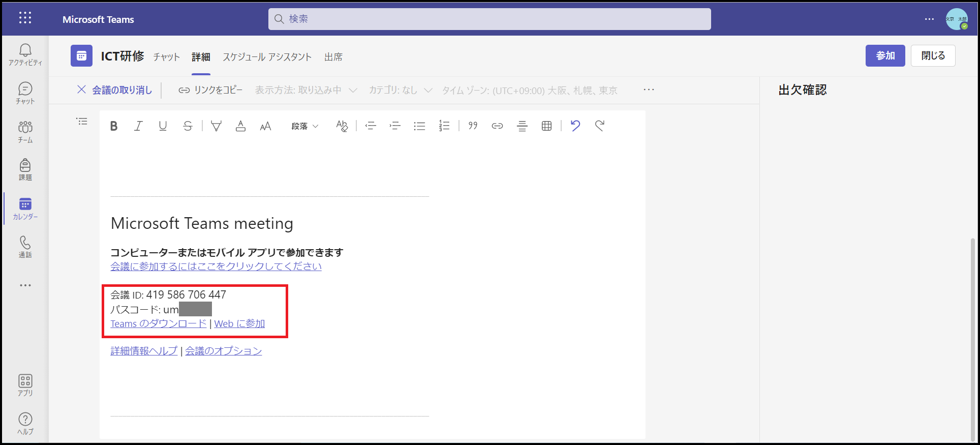Viewport: 980px width, 445px height.
Task: Switch to the 詳細 tab
Action: point(201,57)
